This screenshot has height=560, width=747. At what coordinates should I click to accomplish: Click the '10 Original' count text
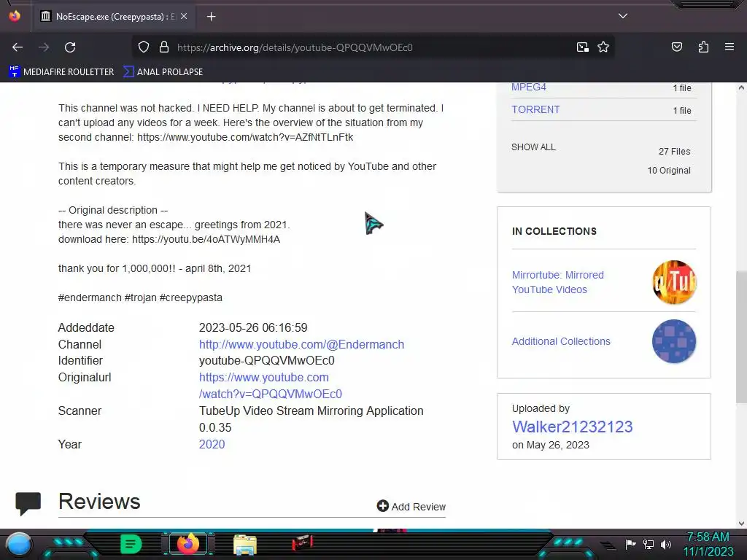[x=669, y=171]
